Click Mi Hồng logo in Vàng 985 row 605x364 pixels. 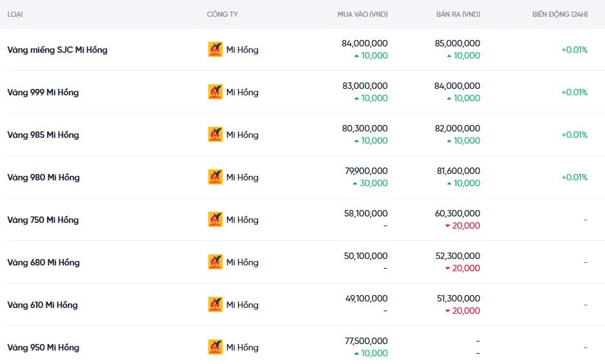(215, 135)
